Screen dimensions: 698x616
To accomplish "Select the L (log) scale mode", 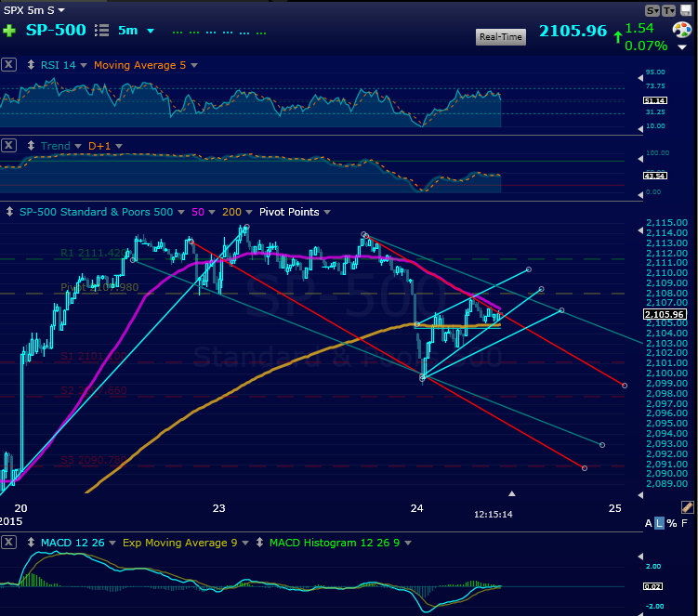I will pos(659,523).
